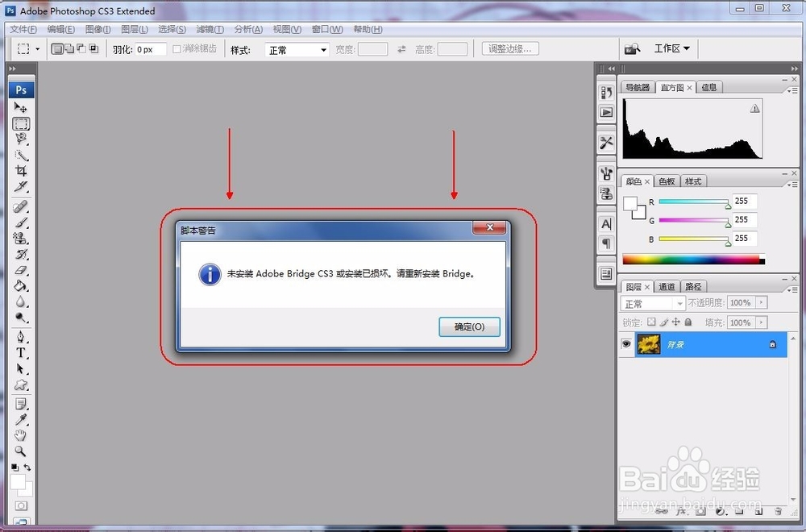Open the layer fill slider arrow

click(x=762, y=322)
